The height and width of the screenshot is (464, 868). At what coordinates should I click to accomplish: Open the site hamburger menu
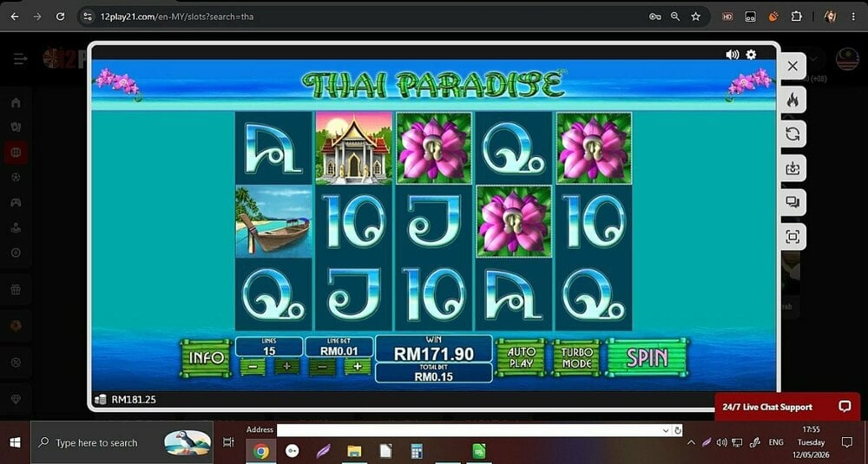click(x=21, y=59)
